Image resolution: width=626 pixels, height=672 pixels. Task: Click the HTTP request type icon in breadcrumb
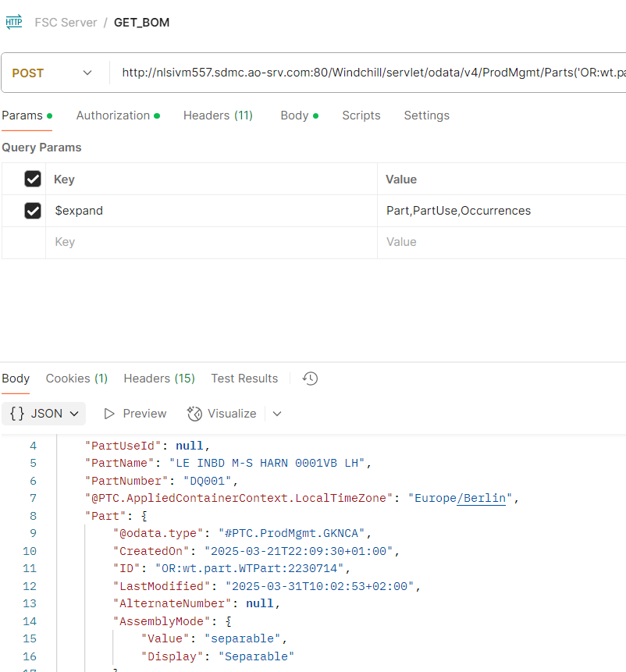coord(14,22)
